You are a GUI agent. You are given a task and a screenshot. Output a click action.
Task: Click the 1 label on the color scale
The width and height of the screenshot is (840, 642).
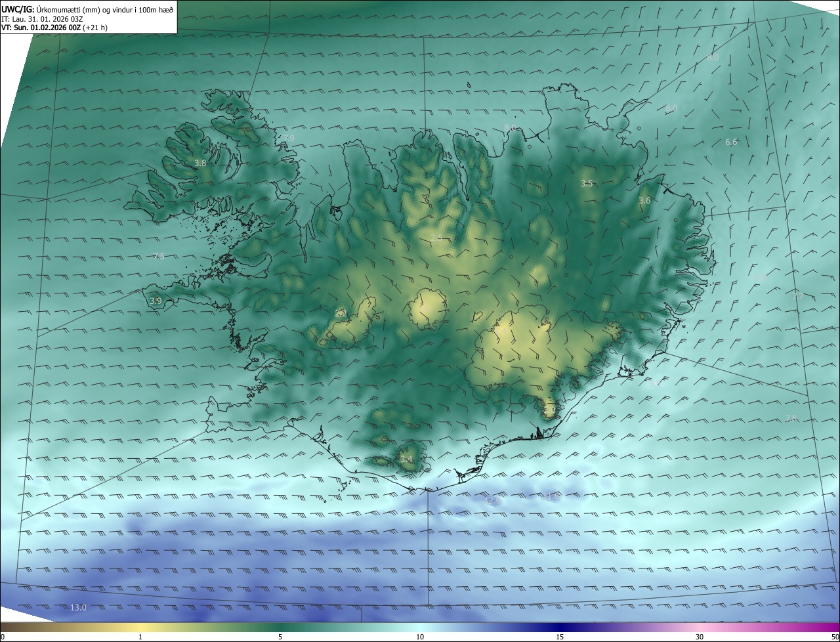click(x=140, y=637)
